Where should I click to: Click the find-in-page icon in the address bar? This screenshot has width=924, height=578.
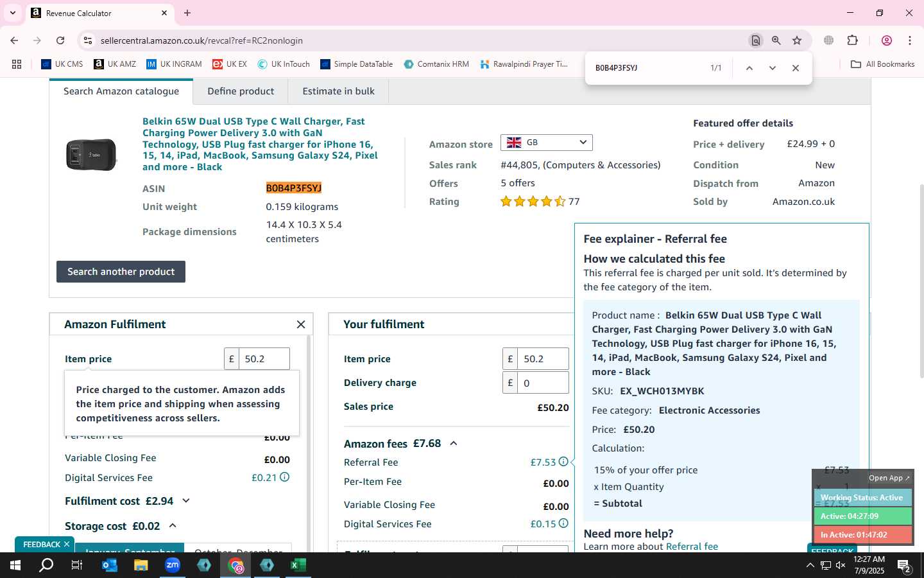(x=756, y=40)
